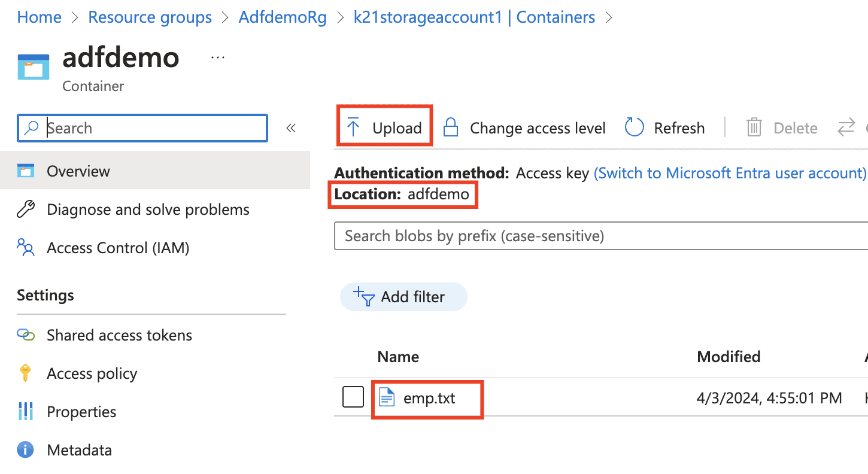Click the emp.txt file icon

(x=387, y=398)
